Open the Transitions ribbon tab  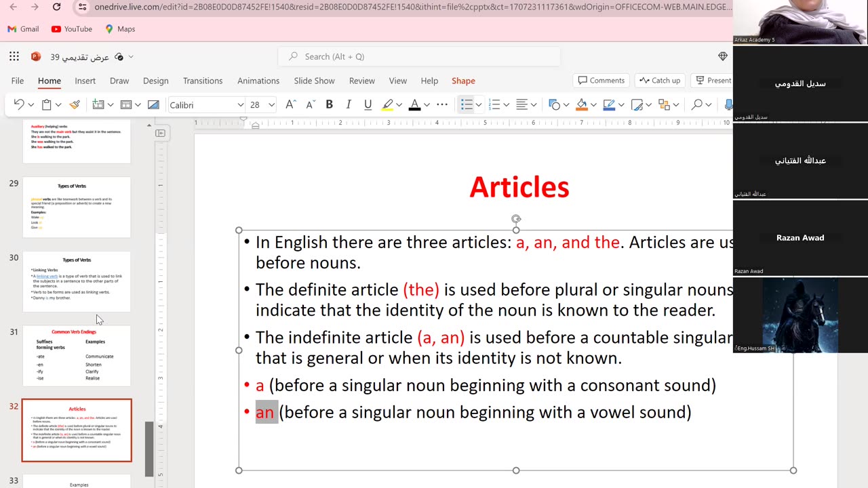point(202,81)
